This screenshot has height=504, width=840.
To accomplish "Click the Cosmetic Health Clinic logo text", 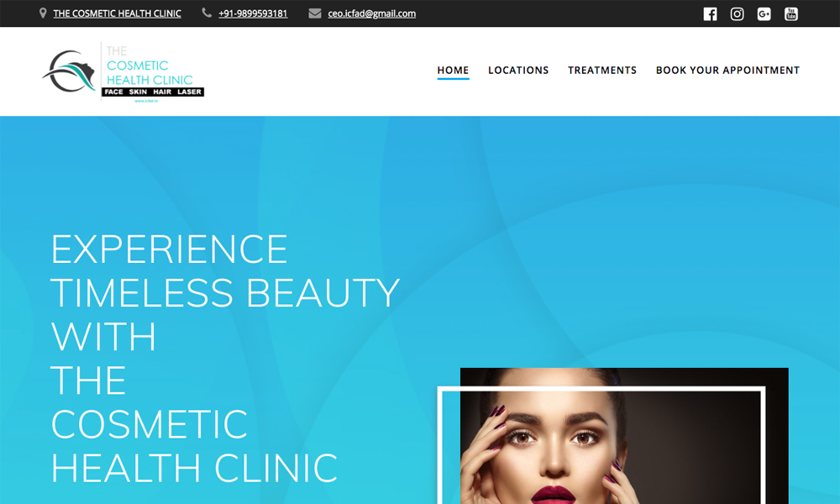I will 150,66.
